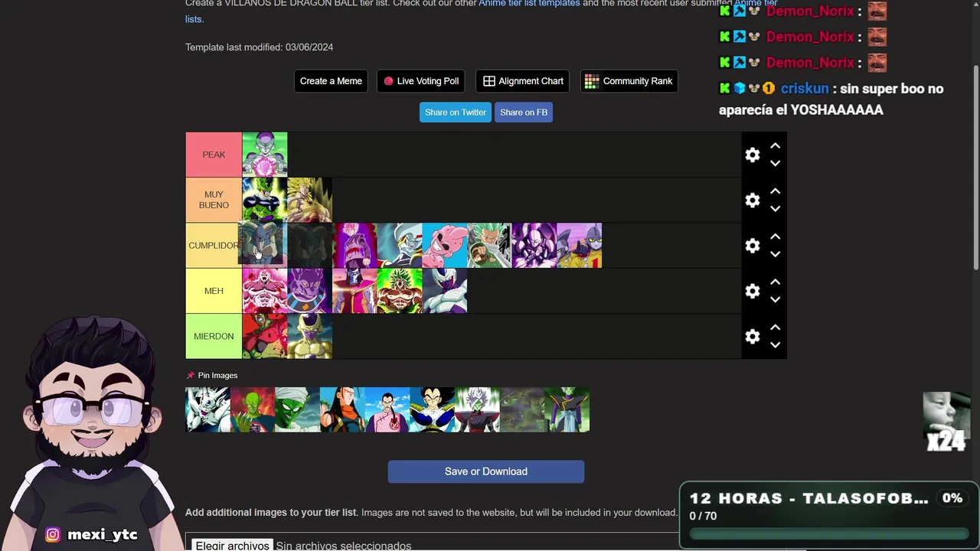This screenshot has width=980, height=551.
Task: Click Elegir archivos file chooser
Action: (x=233, y=545)
